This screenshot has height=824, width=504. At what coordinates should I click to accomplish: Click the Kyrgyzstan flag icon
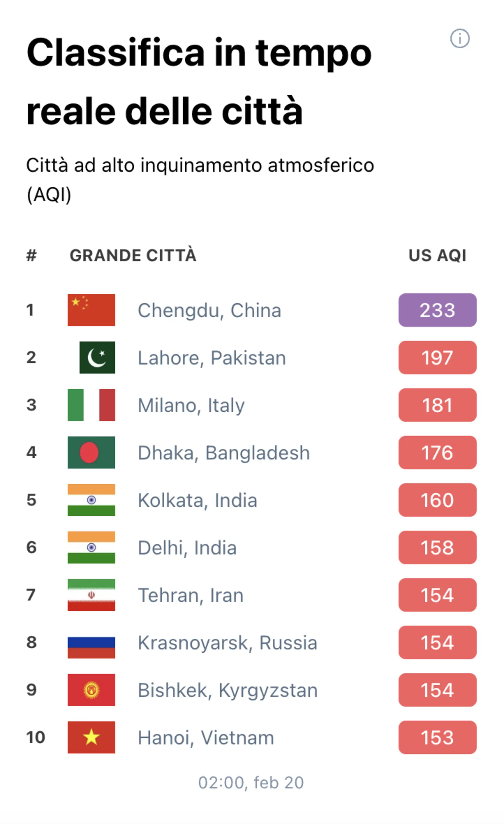click(91, 690)
